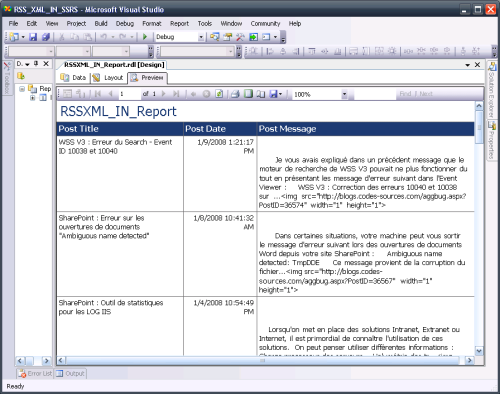Open the side panel window-position dropdown arrow
Viewport: 500px width, 394px height.
click(x=27, y=64)
